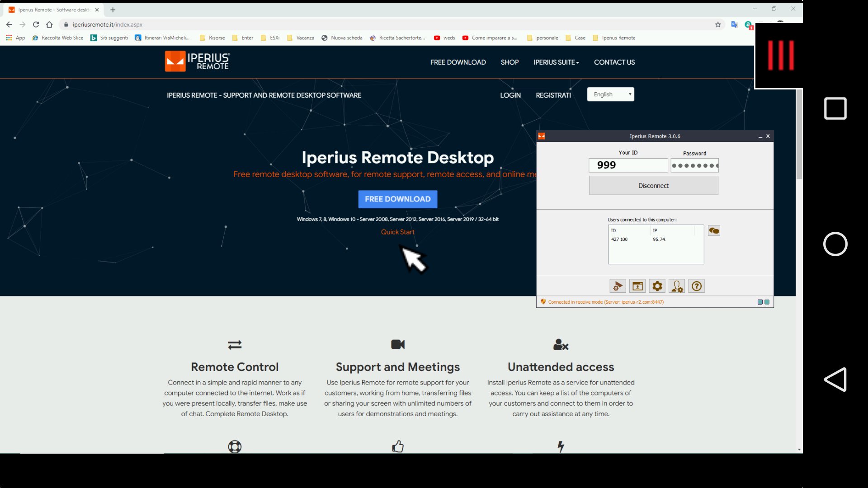868x488 pixels.
Task: Open the operator permissions icon with user and gear
Action: click(x=677, y=286)
